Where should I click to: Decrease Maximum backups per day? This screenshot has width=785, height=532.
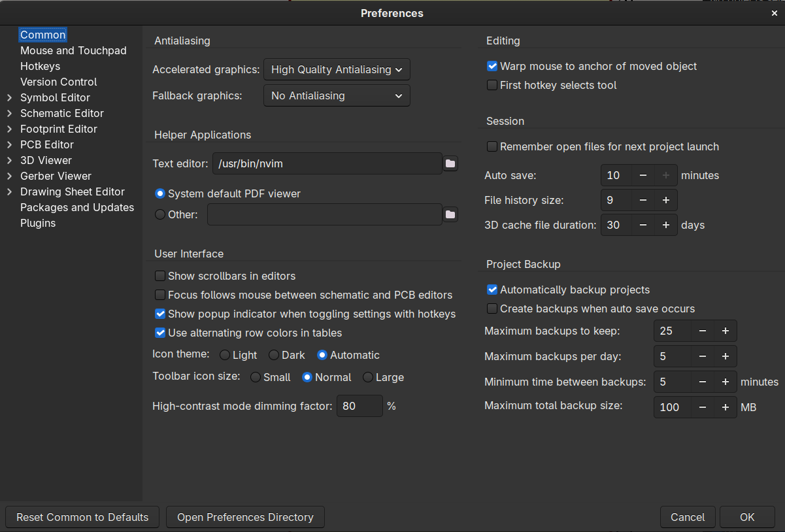703,356
